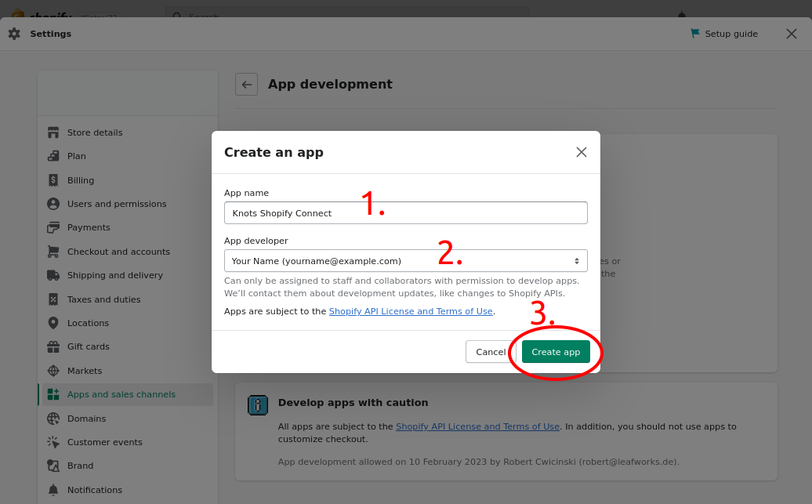This screenshot has width=812, height=504.
Task: Click into the App name field
Action: [x=405, y=213]
